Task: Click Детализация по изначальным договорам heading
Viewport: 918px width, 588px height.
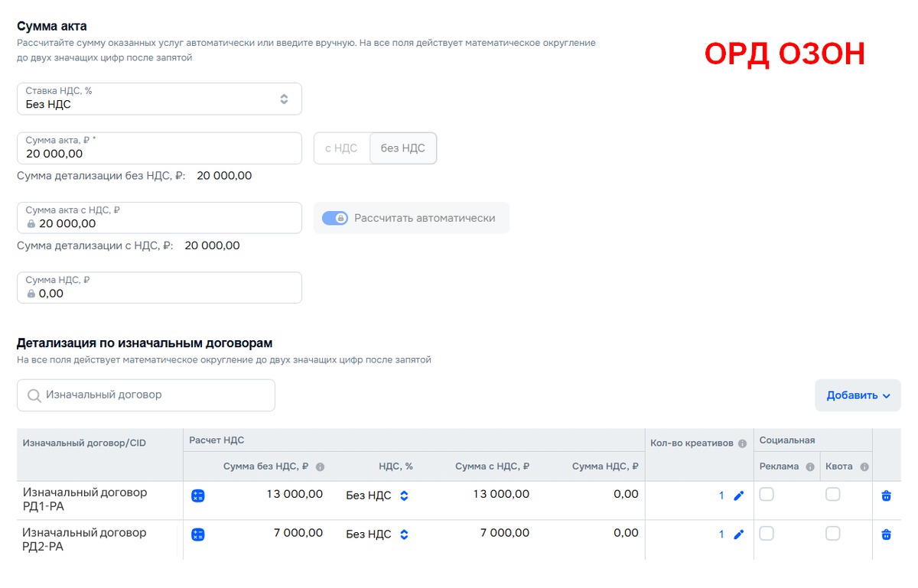Action: pyautogui.click(x=145, y=343)
